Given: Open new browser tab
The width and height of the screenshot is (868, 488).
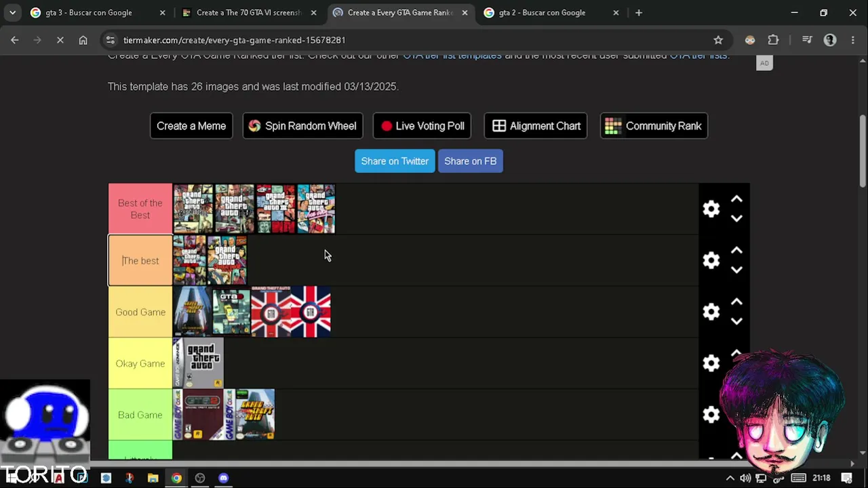Looking at the screenshot, I should [639, 12].
